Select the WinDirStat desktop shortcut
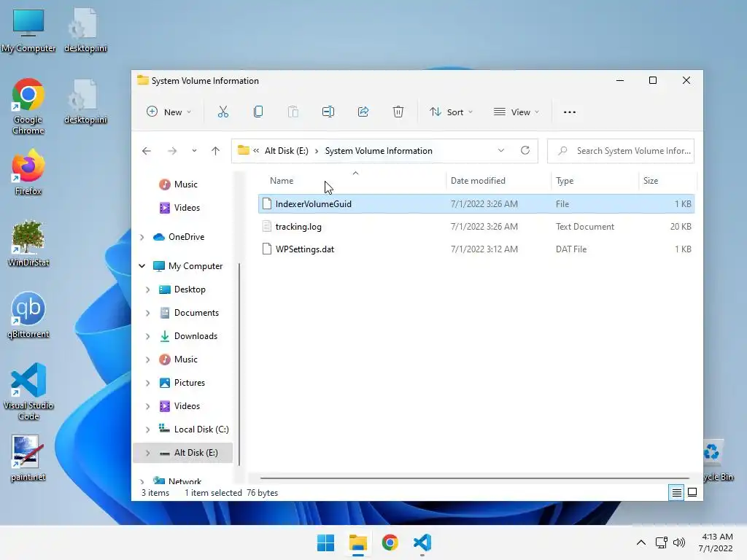This screenshot has width=747, height=560. 28,244
